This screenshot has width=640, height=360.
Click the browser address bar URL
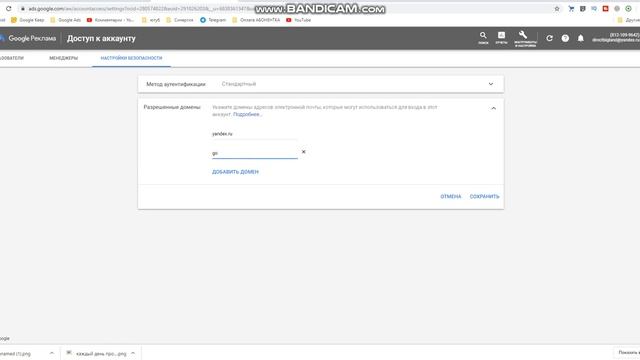(x=141, y=9)
